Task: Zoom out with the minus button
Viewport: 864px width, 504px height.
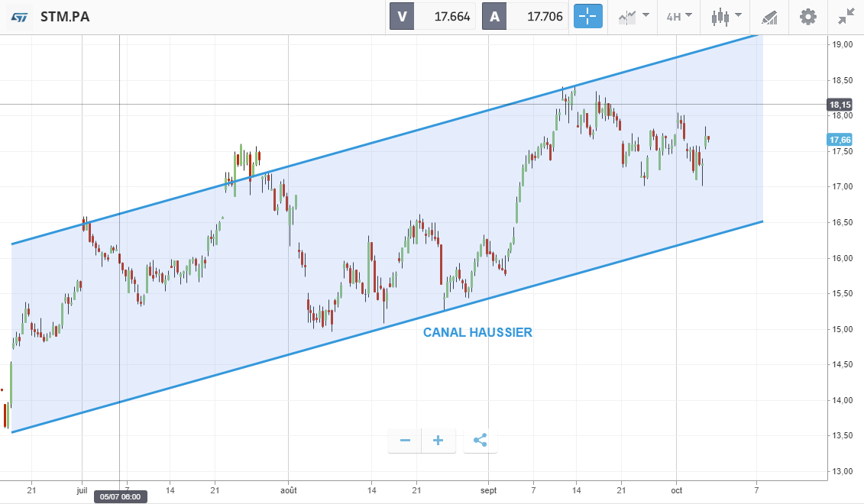Action: point(405,441)
